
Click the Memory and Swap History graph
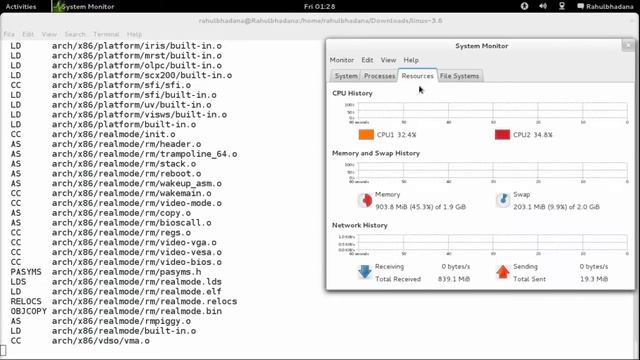[492, 171]
